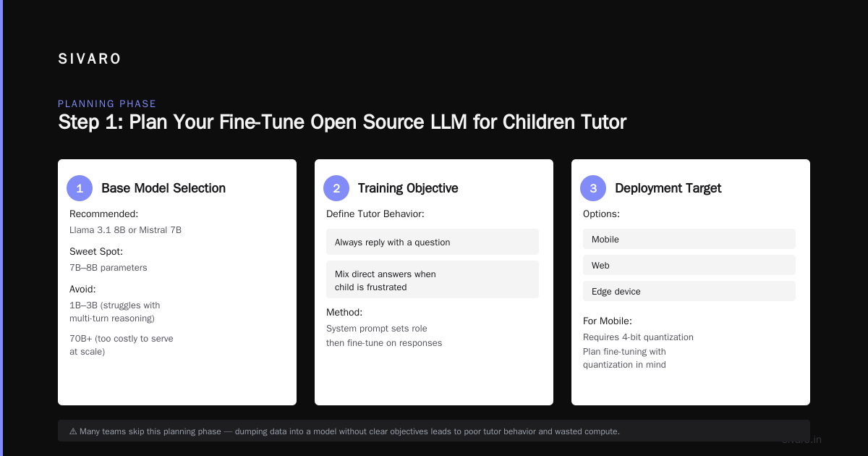Select the Web option box
This screenshot has width=868, height=456.
pos(689,265)
